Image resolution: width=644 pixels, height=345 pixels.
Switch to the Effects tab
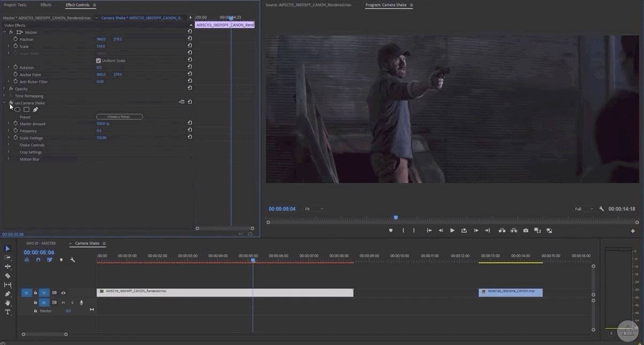[46, 5]
